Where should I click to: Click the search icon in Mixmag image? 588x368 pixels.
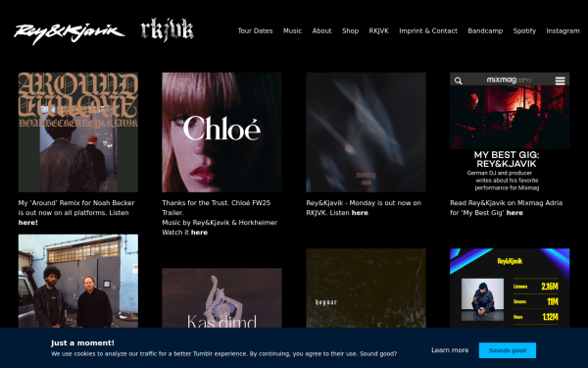click(x=459, y=80)
